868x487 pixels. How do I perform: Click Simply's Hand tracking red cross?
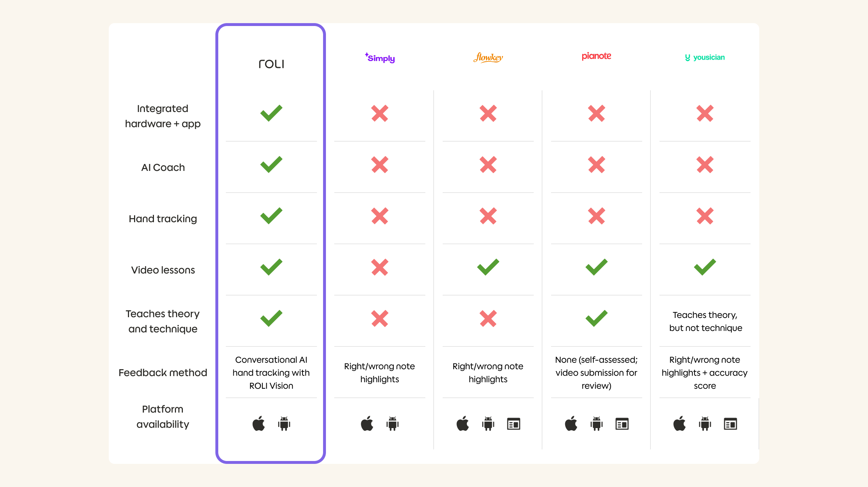click(x=379, y=216)
